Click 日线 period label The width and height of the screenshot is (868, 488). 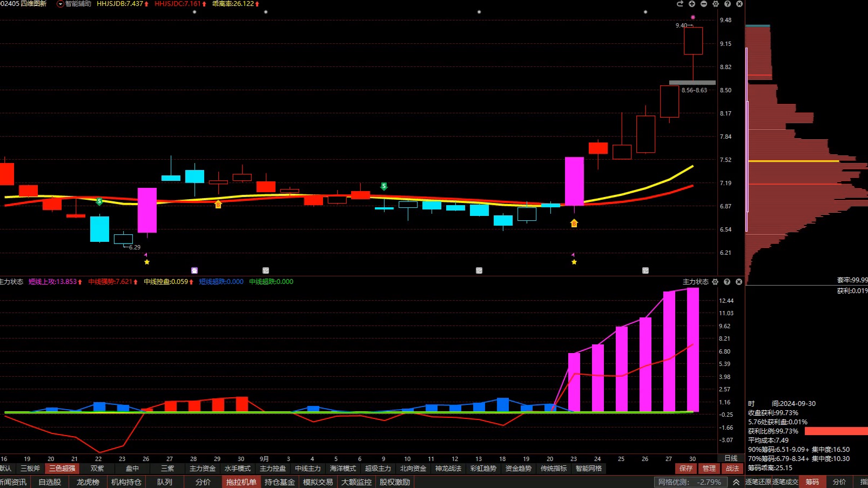(731, 458)
